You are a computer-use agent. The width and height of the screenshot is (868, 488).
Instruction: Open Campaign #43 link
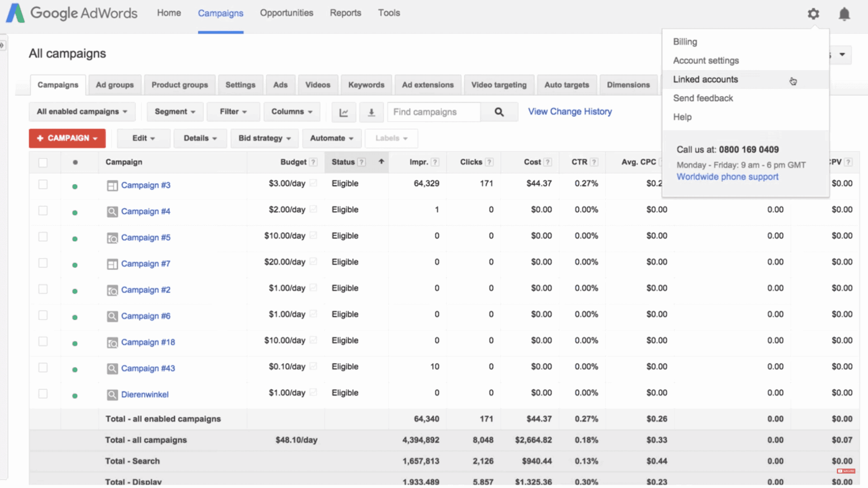pos(148,369)
